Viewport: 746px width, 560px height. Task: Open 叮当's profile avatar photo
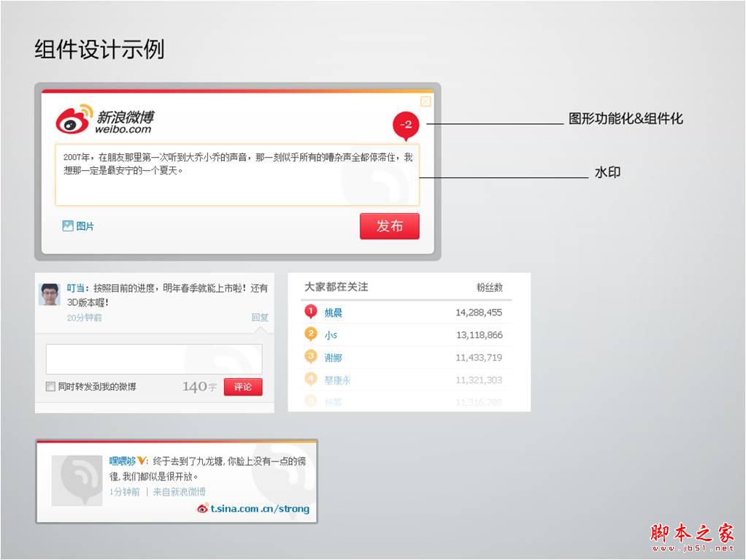[x=50, y=294]
